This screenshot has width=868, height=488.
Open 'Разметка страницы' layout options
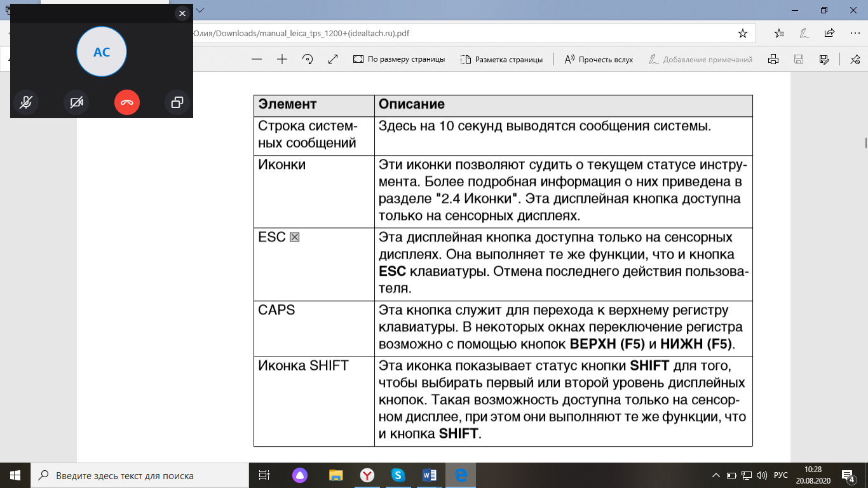(501, 59)
